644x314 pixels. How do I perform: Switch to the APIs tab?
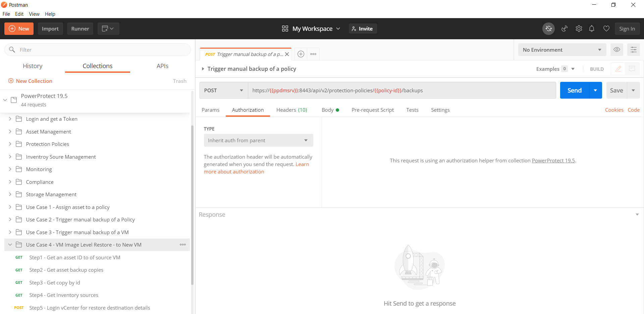pos(162,66)
